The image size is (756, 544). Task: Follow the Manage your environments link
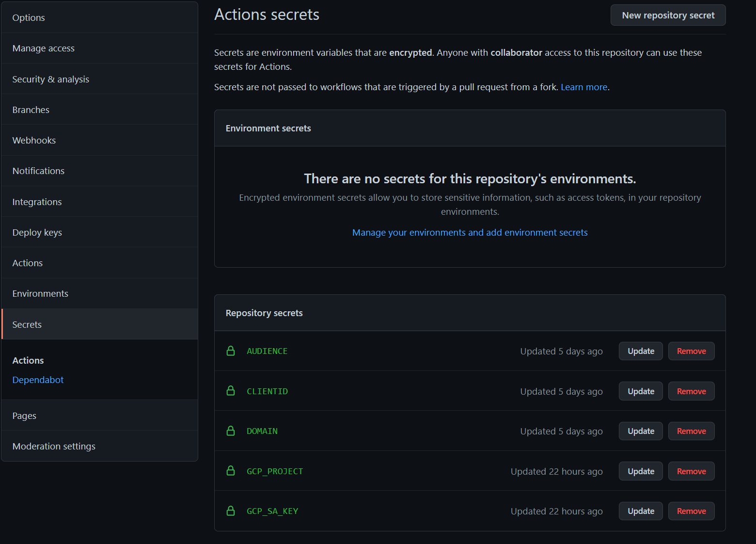tap(470, 233)
